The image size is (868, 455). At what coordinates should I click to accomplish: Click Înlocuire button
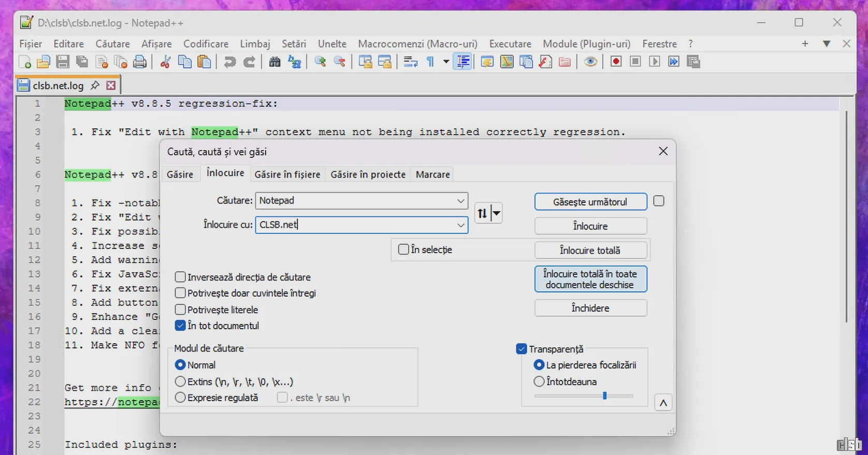pos(590,226)
